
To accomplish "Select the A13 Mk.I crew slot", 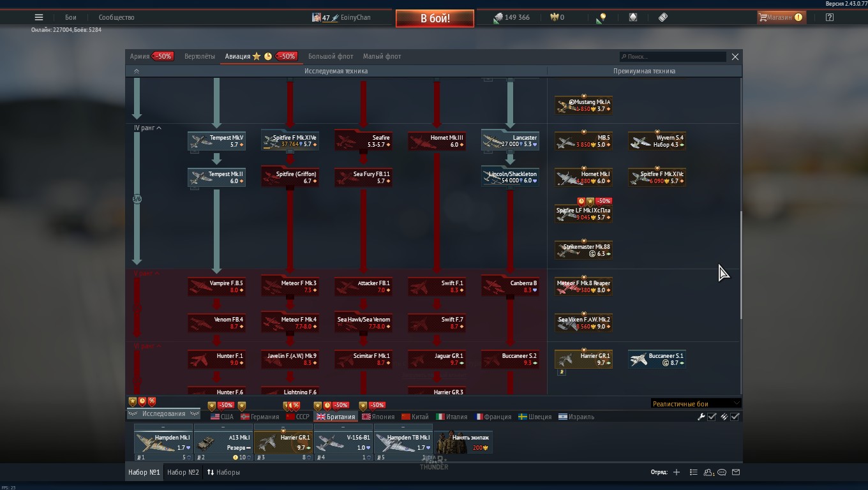I will [x=223, y=442].
